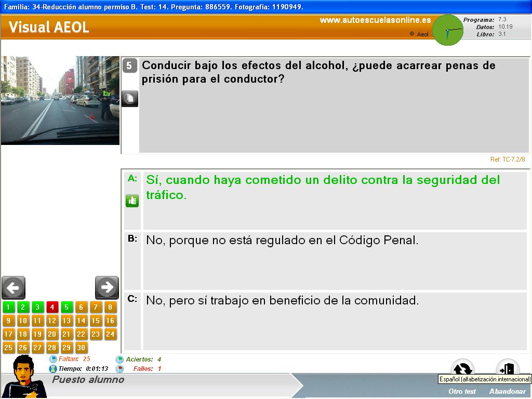Screen dimensions: 532x399
Task: Jump to question 9
Action: [x=8, y=321]
